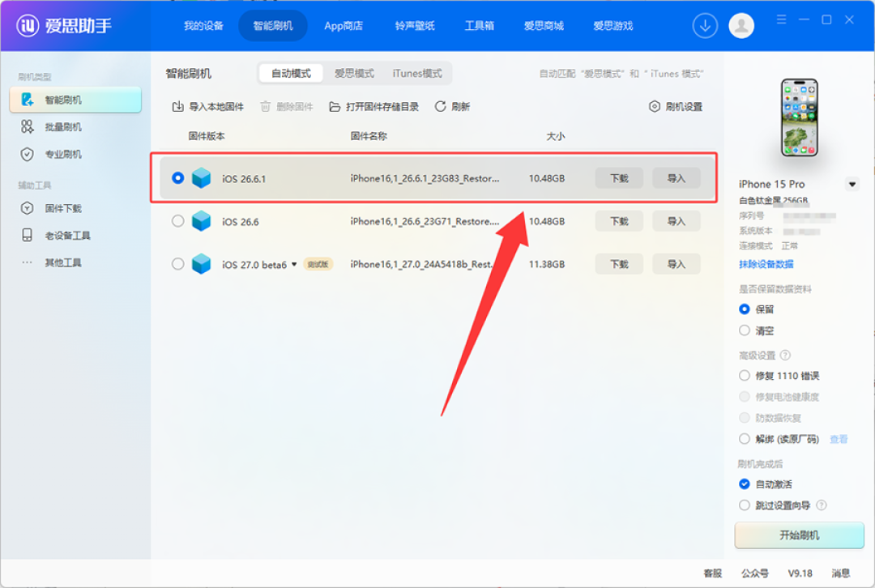Open 消息 in the status bar
Image resolution: width=875 pixels, height=588 pixels.
pyautogui.click(x=841, y=573)
